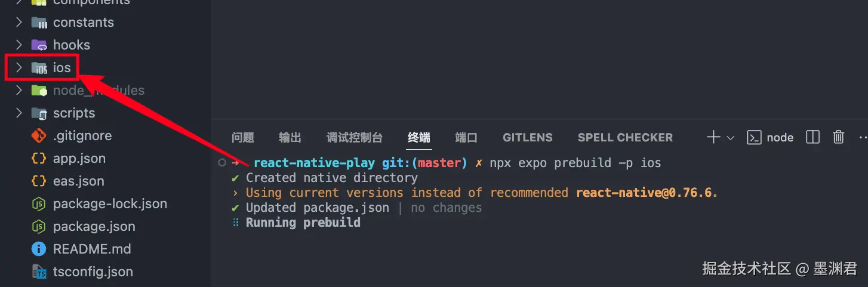Expand the scripts folder chevron
Viewport: 868px width, 287px height.
[x=19, y=113]
